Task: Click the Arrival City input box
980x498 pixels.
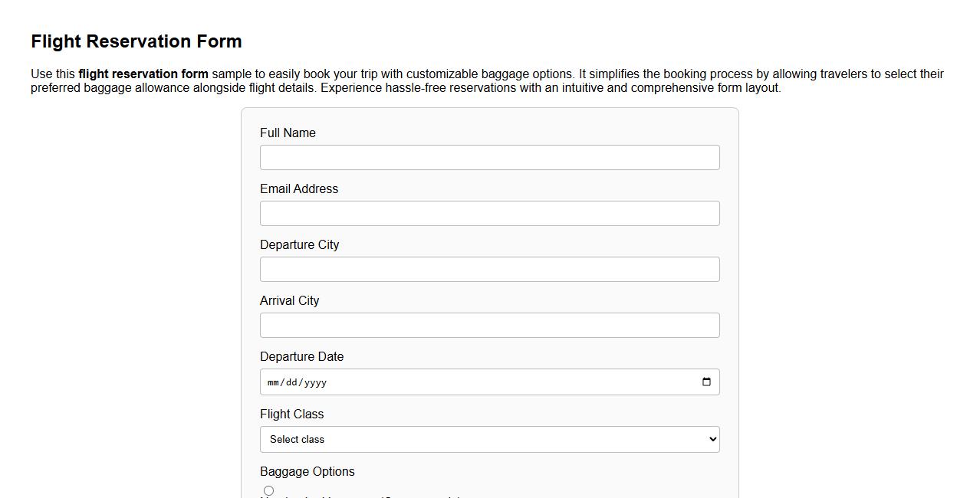Action: click(x=490, y=325)
